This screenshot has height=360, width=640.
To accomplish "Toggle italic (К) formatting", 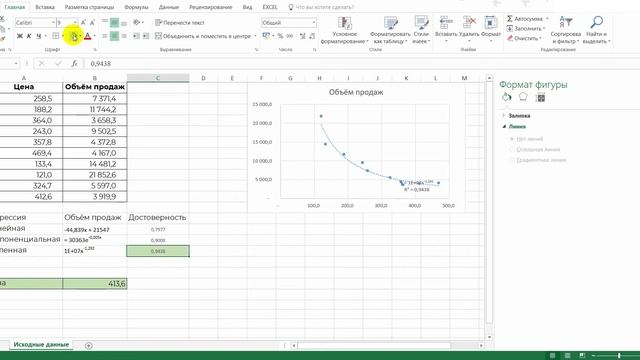I will click(x=29, y=36).
